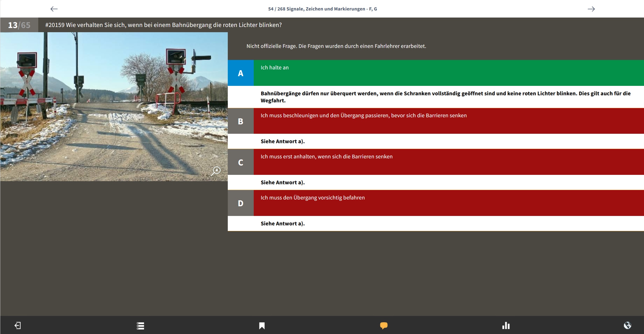
Task: Select answer letter A
Action: (x=241, y=73)
